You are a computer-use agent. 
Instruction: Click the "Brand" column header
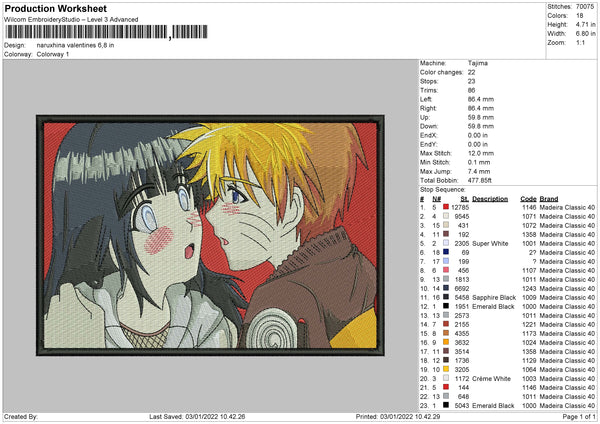[549, 199]
